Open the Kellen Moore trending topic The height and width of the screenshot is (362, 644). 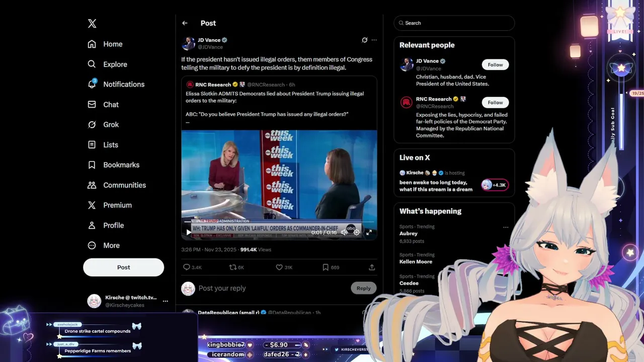coord(416,261)
